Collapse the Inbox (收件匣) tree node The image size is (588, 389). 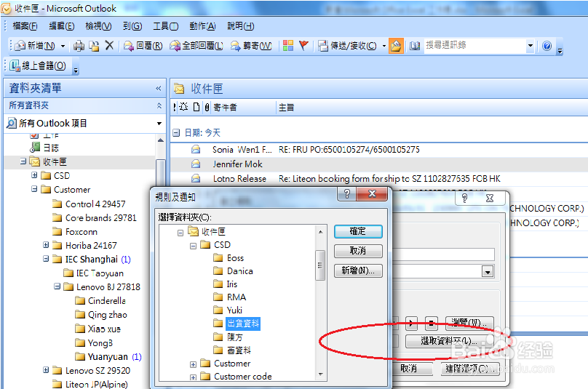point(23,161)
